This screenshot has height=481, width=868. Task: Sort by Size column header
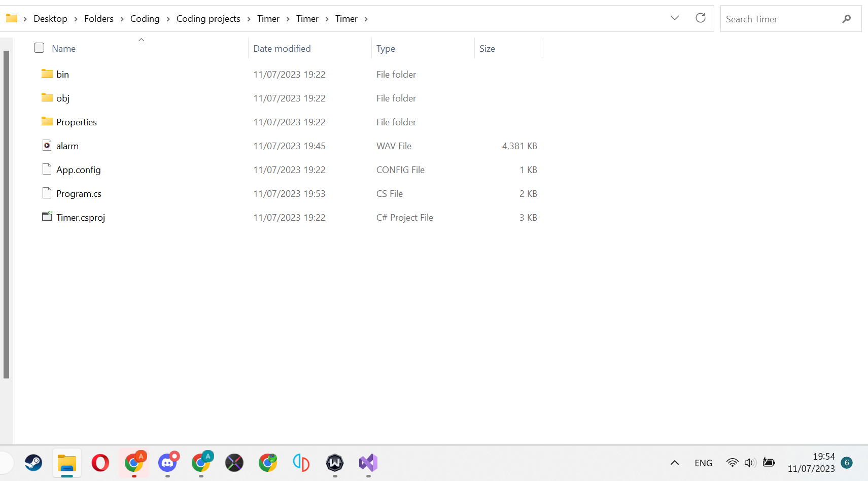(487, 49)
